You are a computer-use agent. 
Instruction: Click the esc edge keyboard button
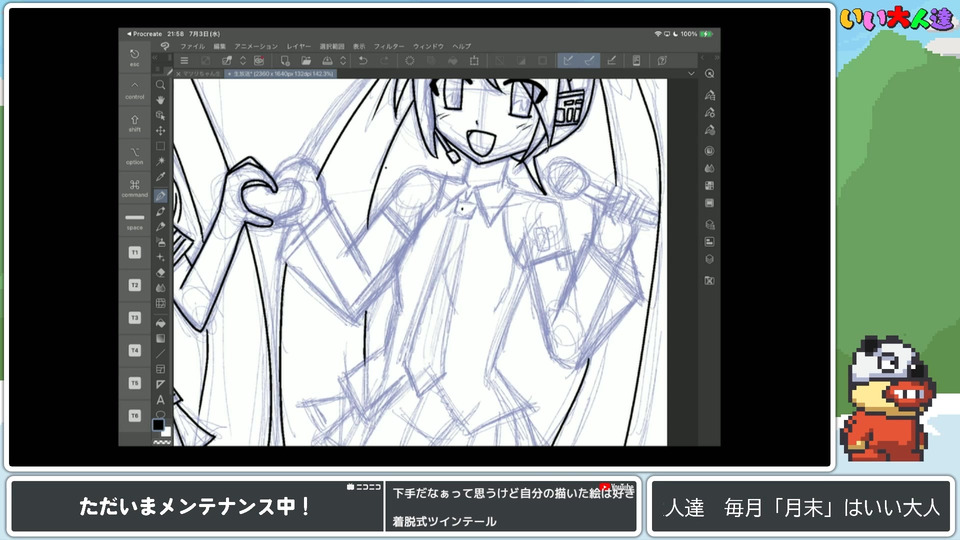(x=135, y=58)
